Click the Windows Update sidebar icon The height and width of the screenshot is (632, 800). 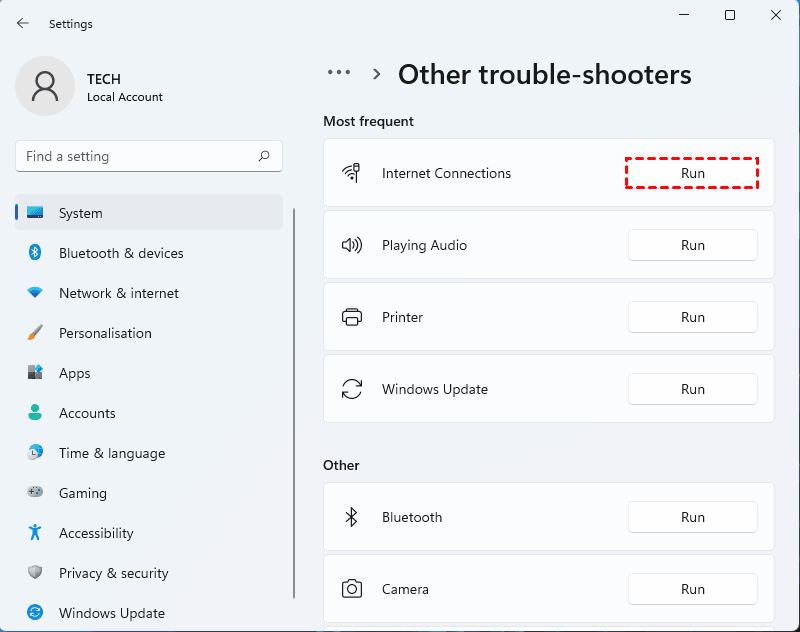[35, 613]
